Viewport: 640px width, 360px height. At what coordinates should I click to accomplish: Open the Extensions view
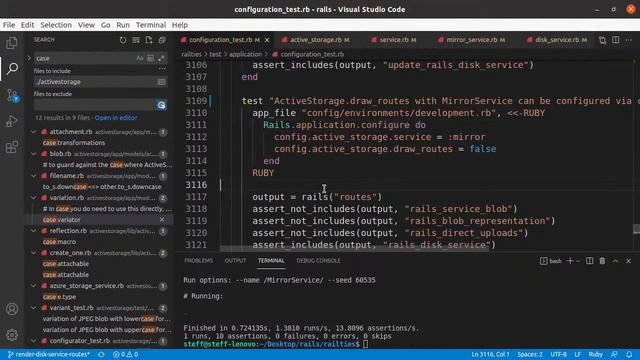click(12, 147)
